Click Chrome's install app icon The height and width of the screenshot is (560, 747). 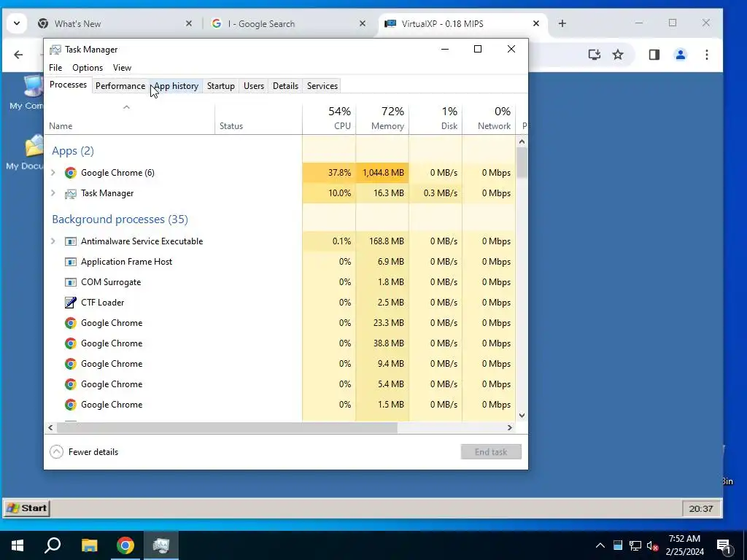pyautogui.click(x=594, y=55)
